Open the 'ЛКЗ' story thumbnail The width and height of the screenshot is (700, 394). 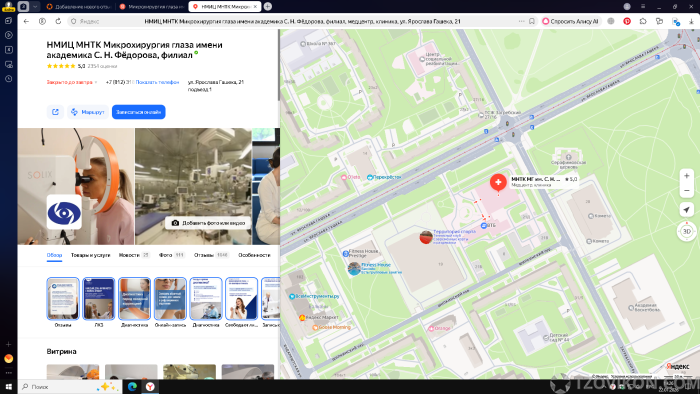[99, 299]
